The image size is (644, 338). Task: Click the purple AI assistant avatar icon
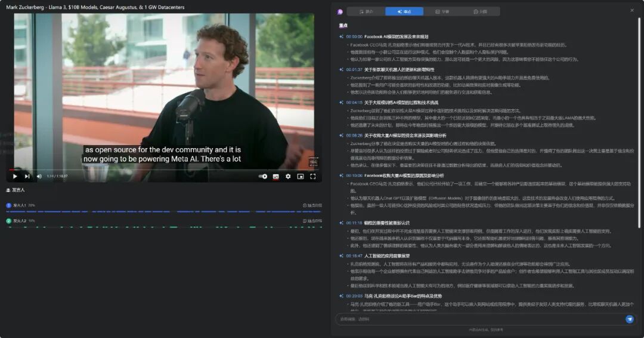340,12
